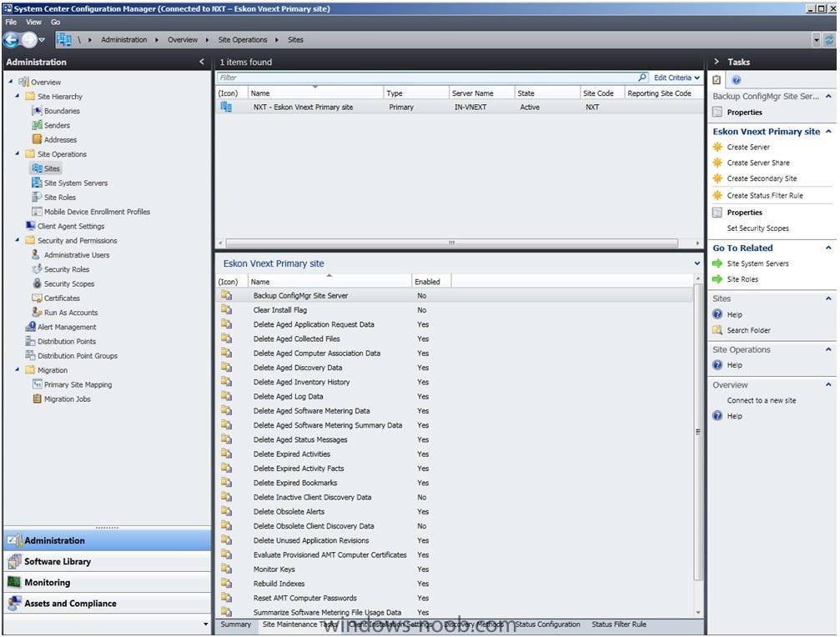Click the breadcrumb root site icon
840x637 pixels.
[x=63, y=40]
